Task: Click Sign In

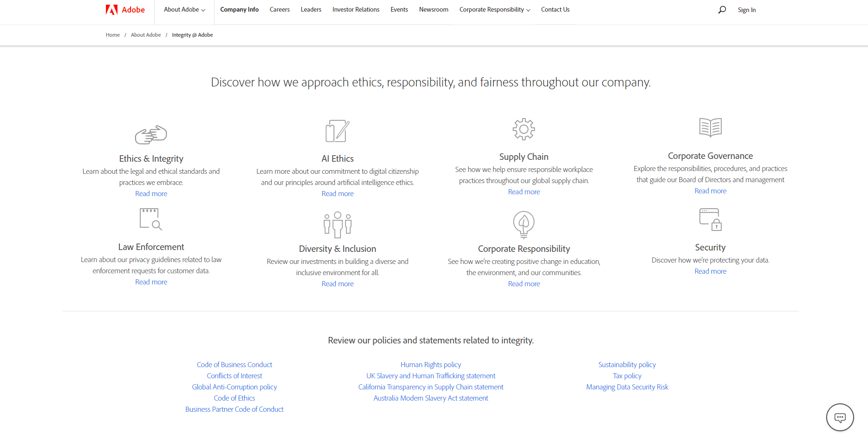Action: [x=746, y=10]
